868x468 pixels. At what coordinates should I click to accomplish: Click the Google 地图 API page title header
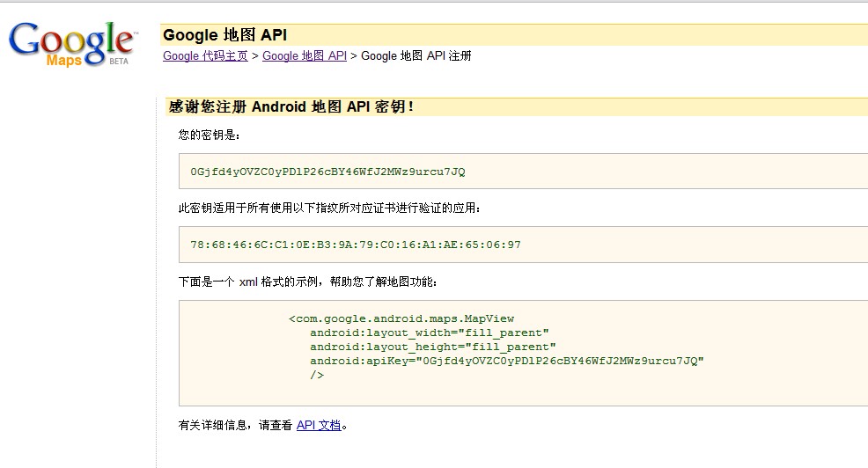(x=225, y=35)
